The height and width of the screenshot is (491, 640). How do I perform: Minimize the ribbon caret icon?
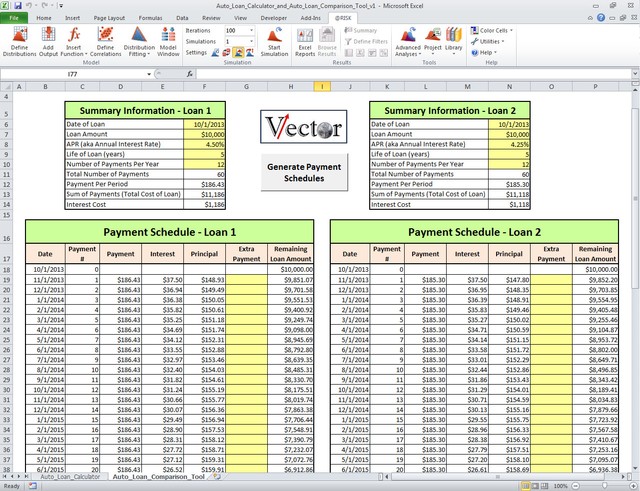[x=590, y=18]
